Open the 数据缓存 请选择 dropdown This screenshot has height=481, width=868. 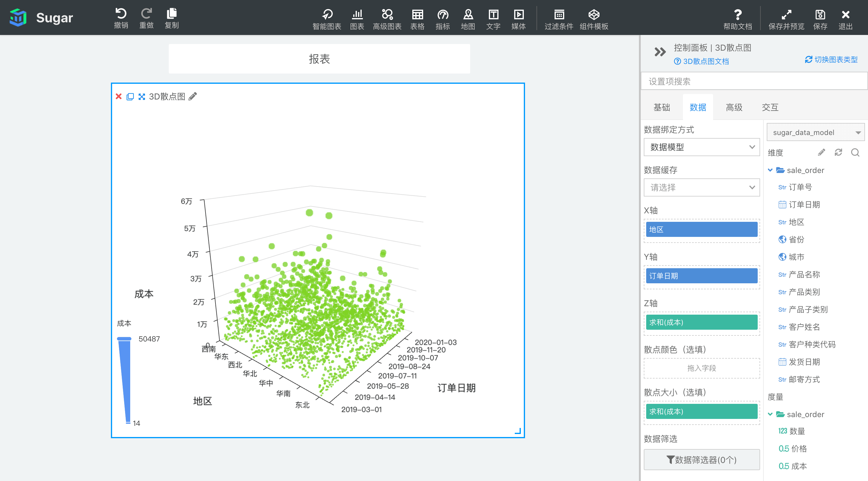pyautogui.click(x=702, y=188)
